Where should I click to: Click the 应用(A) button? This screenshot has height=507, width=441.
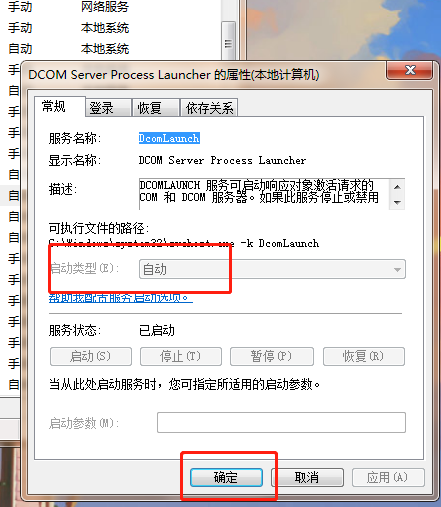[x=388, y=477]
